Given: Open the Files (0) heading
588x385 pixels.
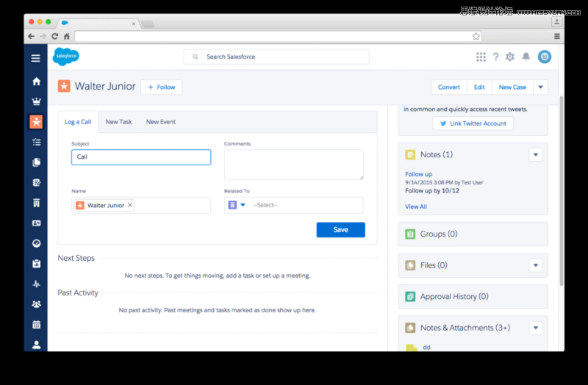Looking at the screenshot, I should click(x=434, y=265).
